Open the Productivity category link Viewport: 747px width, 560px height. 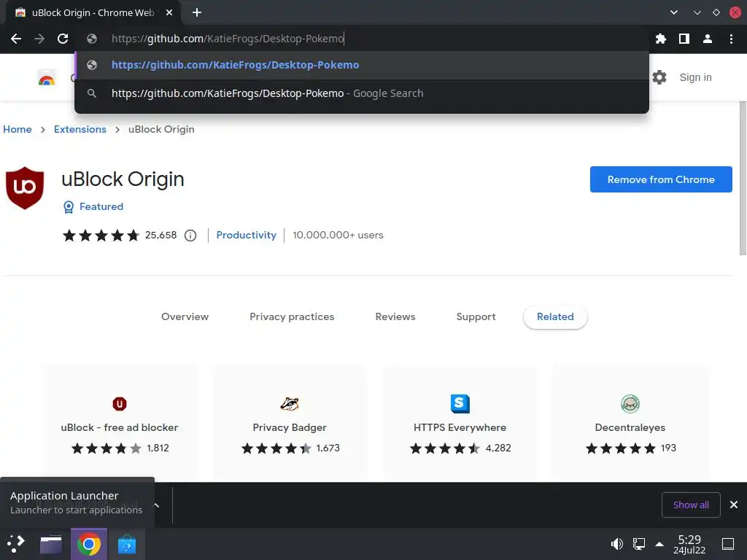point(247,236)
